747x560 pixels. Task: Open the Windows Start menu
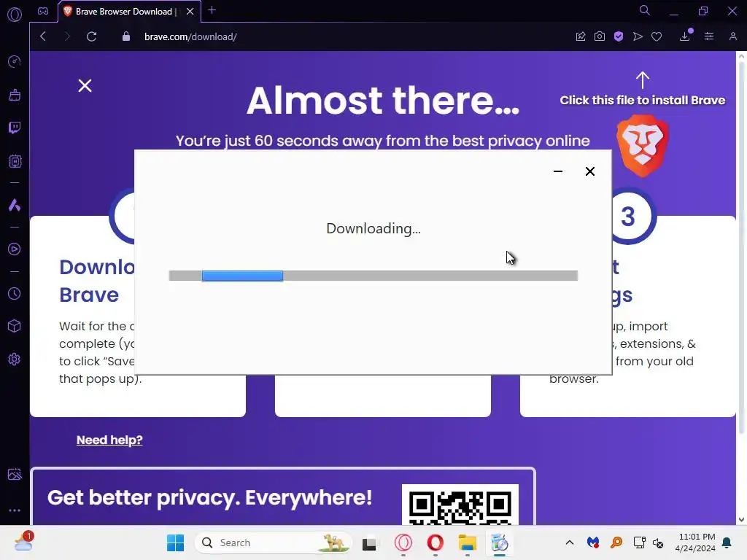point(175,542)
